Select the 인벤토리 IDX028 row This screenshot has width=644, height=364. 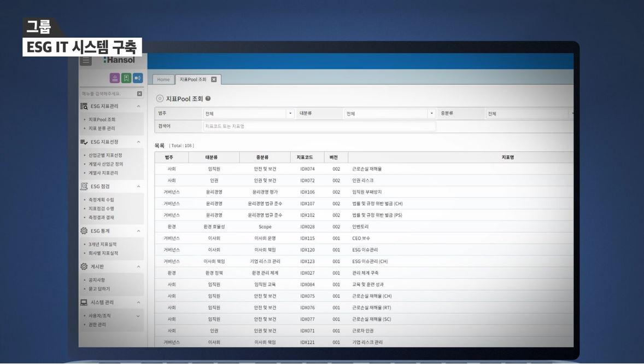tap(364, 227)
